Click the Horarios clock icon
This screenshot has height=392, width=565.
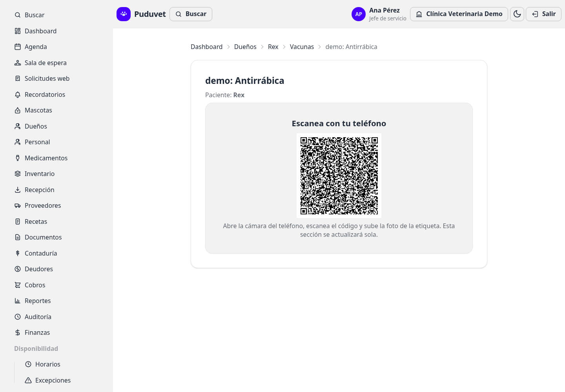coord(28,364)
